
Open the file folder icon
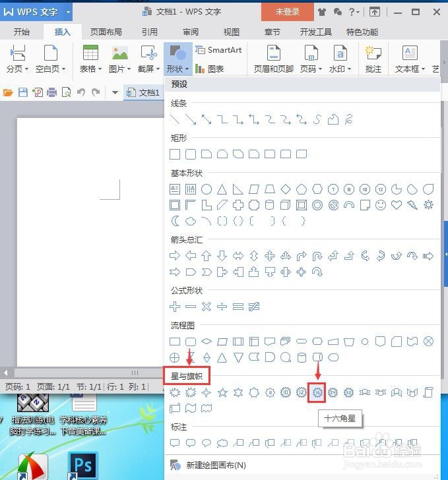pos(8,92)
